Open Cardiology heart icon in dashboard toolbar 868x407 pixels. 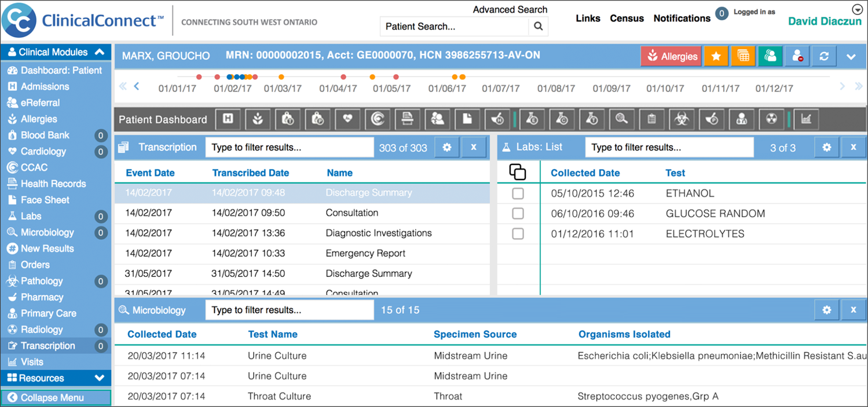[x=347, y=119]
